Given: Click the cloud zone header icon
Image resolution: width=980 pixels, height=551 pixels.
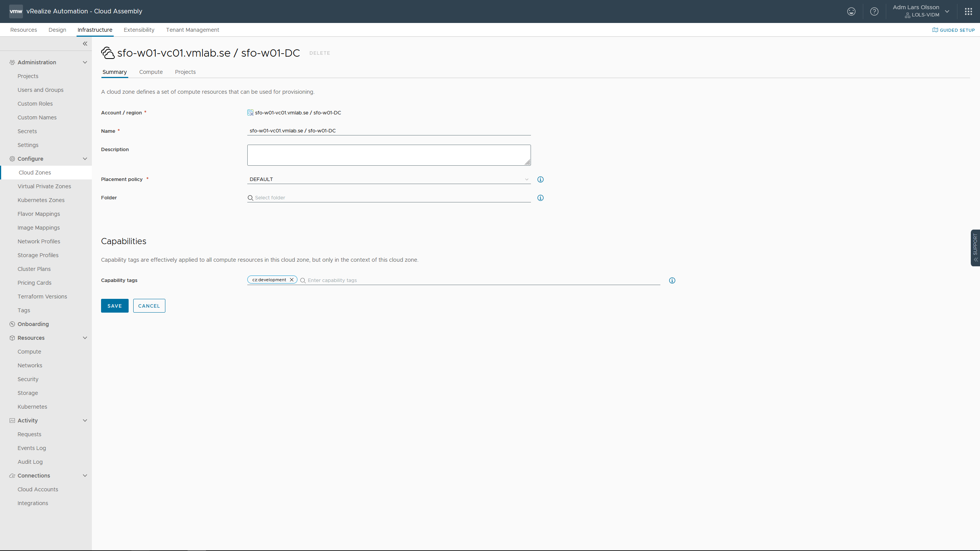Looking at the screenshot, I should tap(108, 53).
